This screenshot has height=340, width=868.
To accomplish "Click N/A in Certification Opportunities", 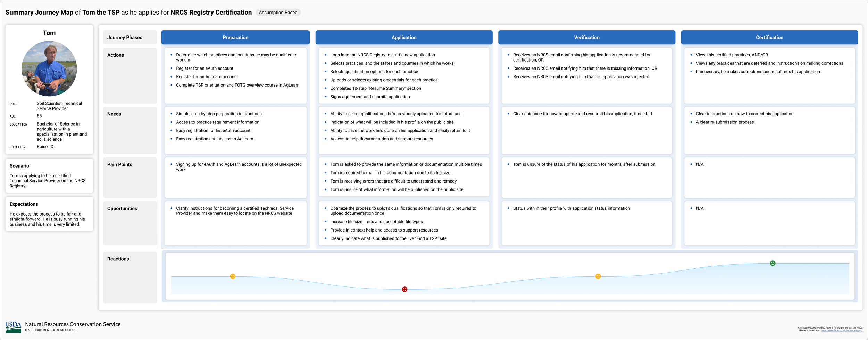I will [700, 208].
